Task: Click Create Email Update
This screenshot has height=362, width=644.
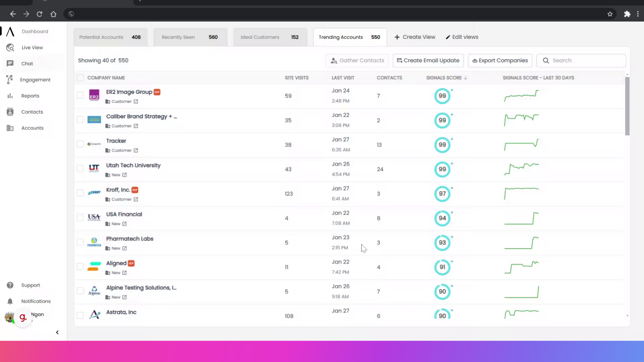Action: click(x=428, y=60)
